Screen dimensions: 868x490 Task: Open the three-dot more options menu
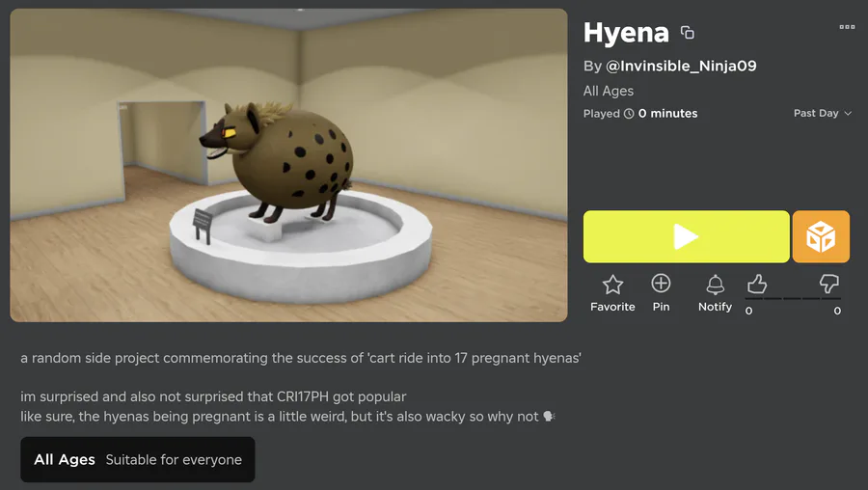tap(847, 27)
